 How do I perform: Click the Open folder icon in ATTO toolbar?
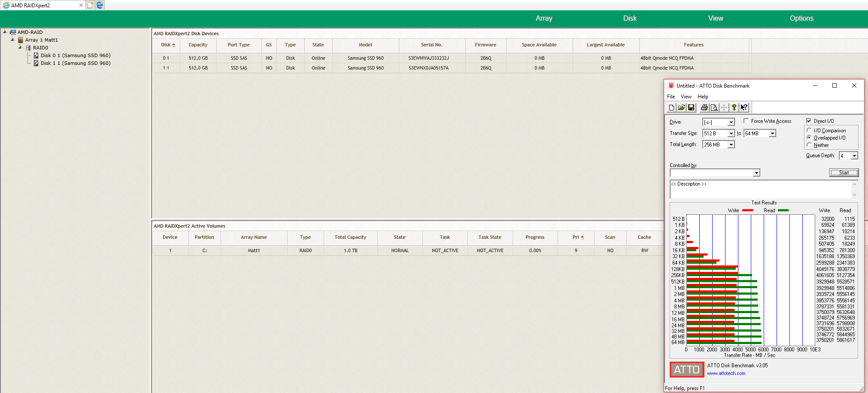681,108
